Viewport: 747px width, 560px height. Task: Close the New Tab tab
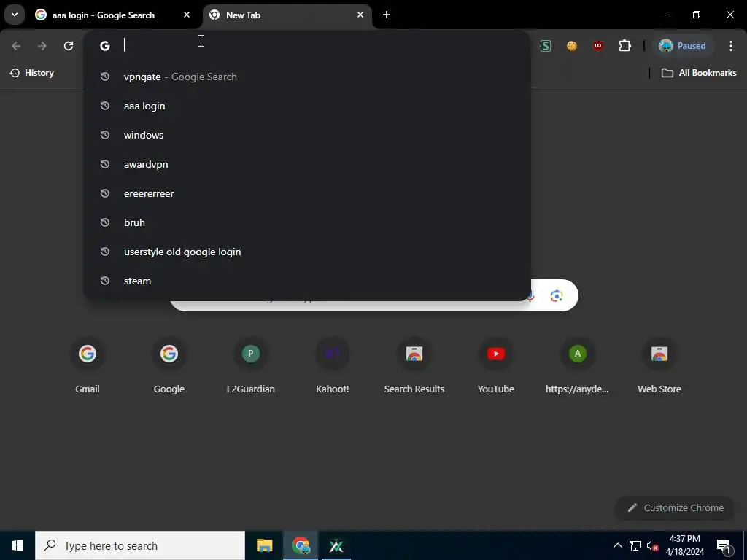(360, 15)
